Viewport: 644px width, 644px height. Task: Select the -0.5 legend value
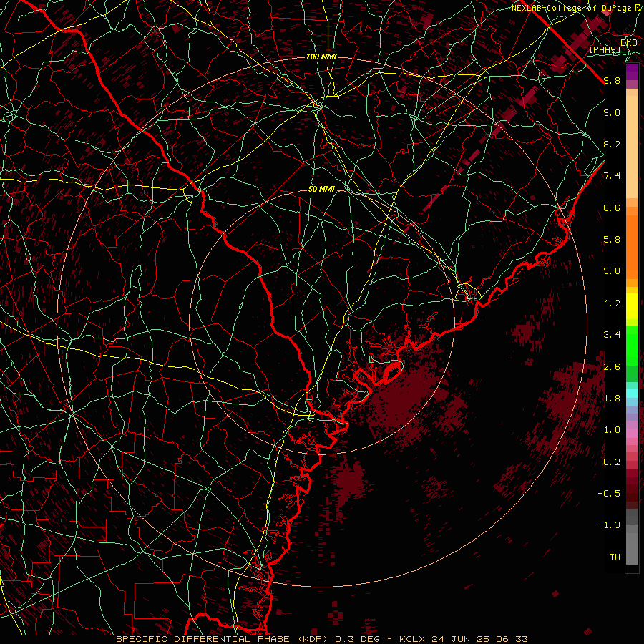coord(609,494)
